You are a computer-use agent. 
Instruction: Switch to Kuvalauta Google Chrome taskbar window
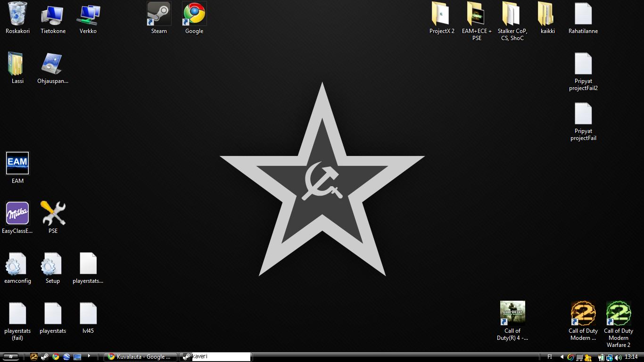coord(140,357)
